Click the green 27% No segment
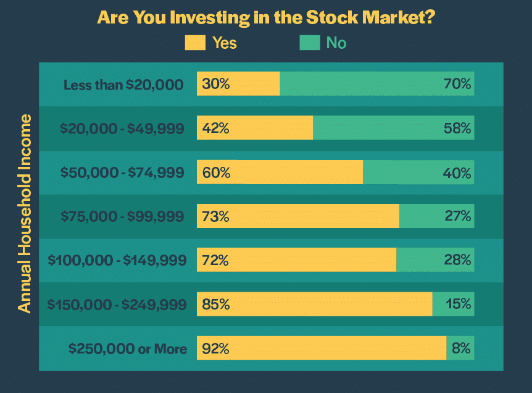Viewport: 532px width, 393px height. [x=436, y=217]
